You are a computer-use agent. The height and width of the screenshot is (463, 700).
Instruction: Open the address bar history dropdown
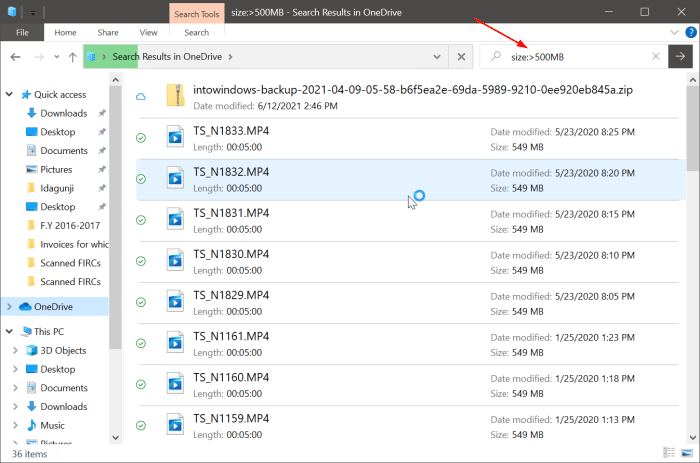(x=437, y=57)
